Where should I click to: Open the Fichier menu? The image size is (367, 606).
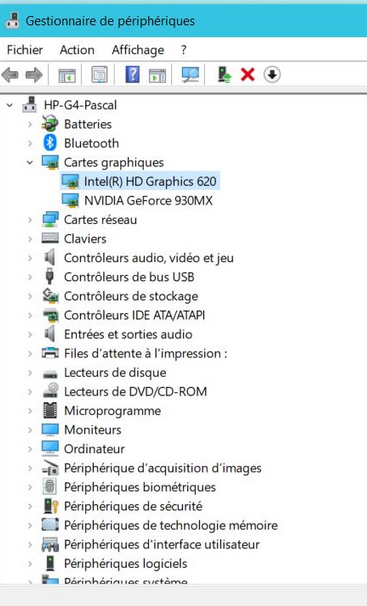(x=25, y=50)
